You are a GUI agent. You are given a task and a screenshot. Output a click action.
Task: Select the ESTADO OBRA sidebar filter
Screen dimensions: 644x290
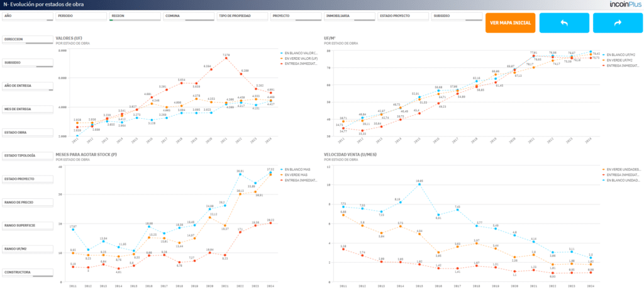[x=28, y=133]
